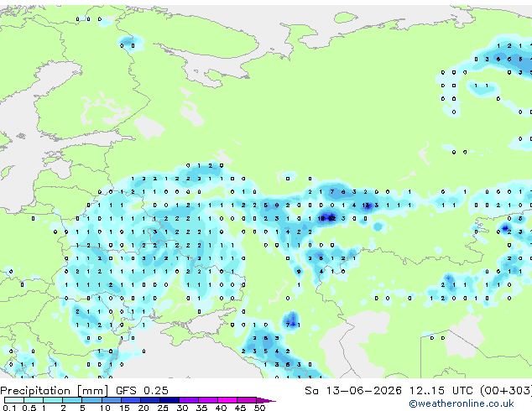The height and width of the screenshot is (411, 532).
Task: Select the 30–35 mm purple legend box
Action: tap(188, 400)
